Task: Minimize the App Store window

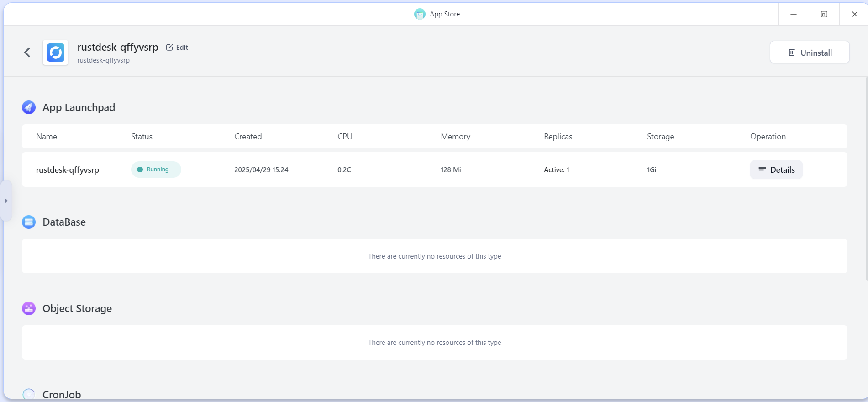Action: [x=793, y=14]
